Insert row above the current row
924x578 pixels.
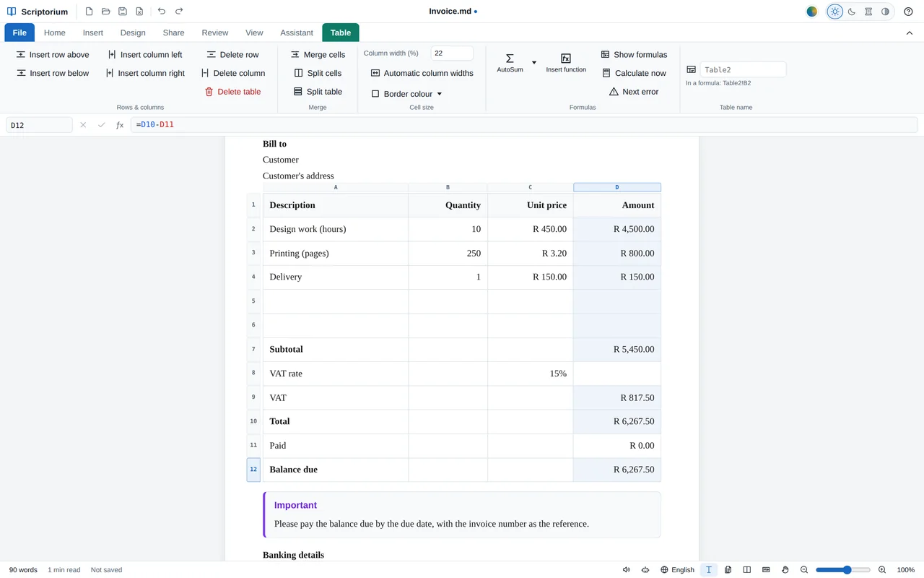point(53,55)
